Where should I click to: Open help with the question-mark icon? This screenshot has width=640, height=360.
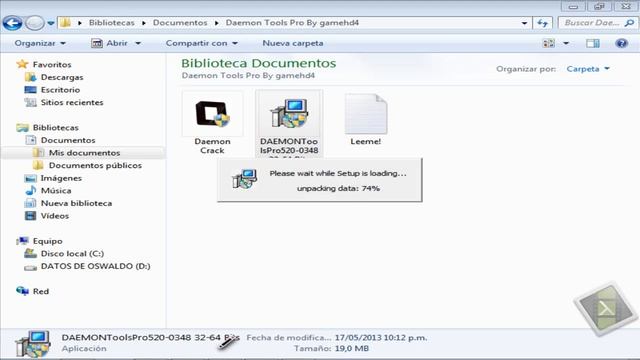click(x=622, y=43)
